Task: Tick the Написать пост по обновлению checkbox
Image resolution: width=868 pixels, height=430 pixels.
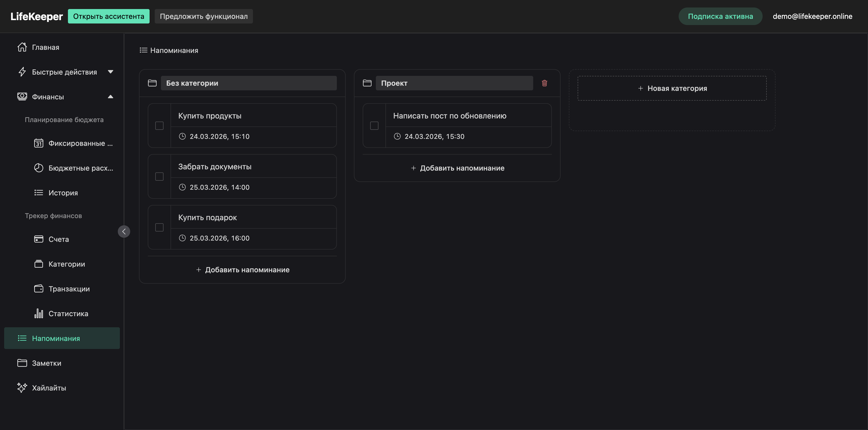Action: [x=374, y=126]
